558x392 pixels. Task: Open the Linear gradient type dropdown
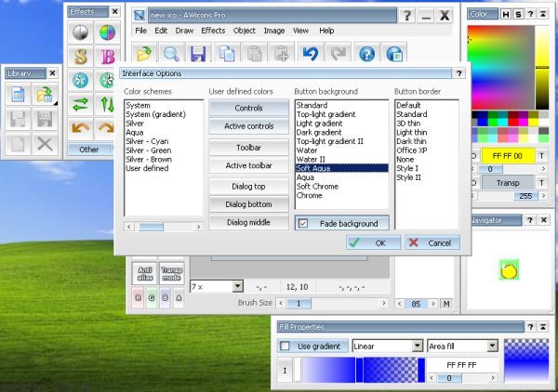(x=417, y=346)
